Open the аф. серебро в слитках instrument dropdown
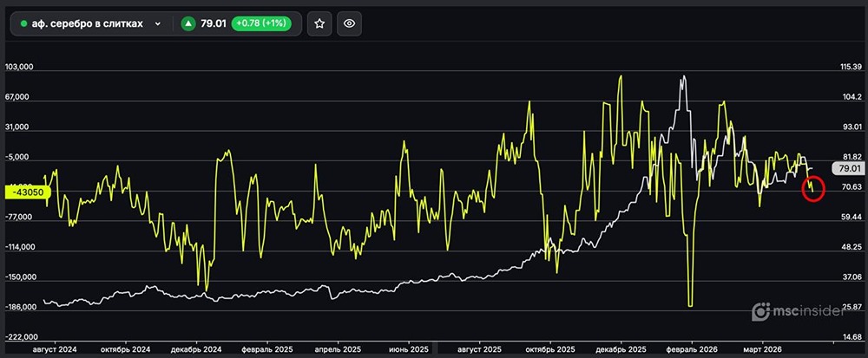The image size is (868, 358). [x=91, y=23]
